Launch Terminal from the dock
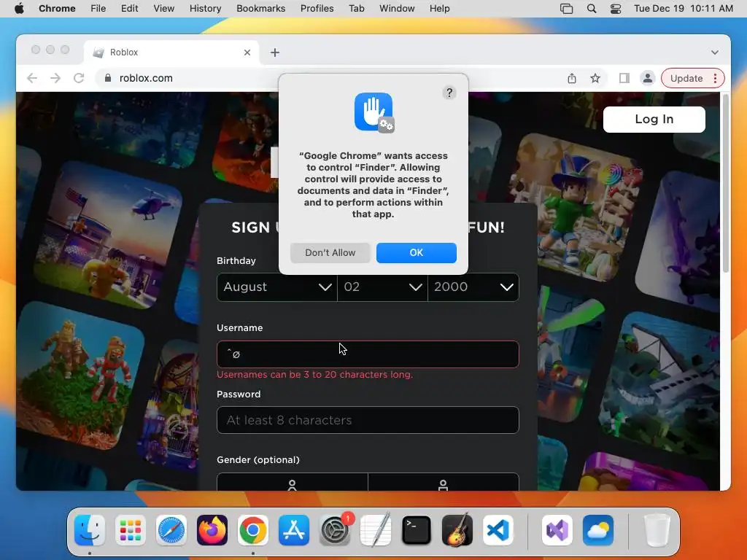The image size is (747, 560). point(417,530)
